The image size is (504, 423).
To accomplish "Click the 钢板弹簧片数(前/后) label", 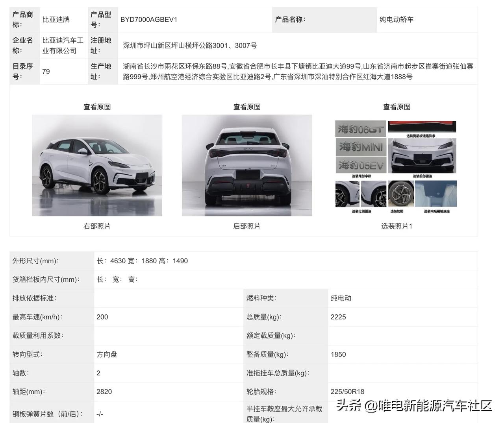I will 48,414.
